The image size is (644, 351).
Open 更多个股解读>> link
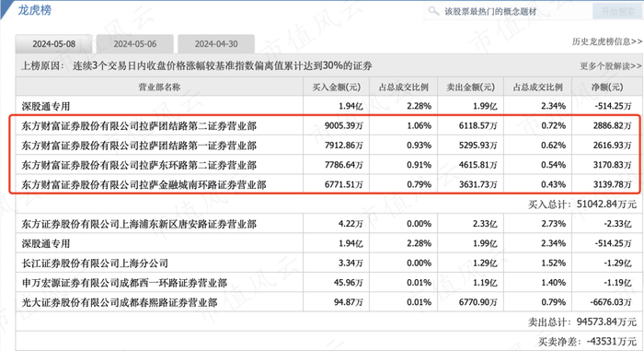(610, 65)
